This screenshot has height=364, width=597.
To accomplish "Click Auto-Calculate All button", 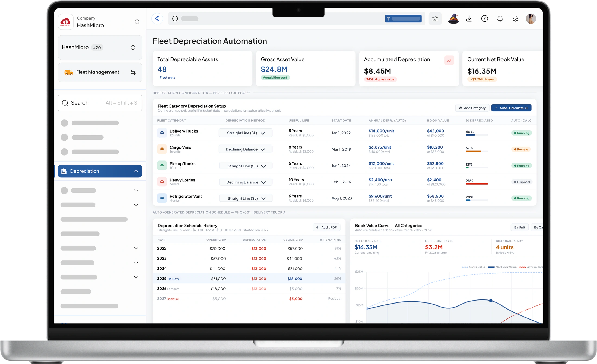I will [511, 108].
